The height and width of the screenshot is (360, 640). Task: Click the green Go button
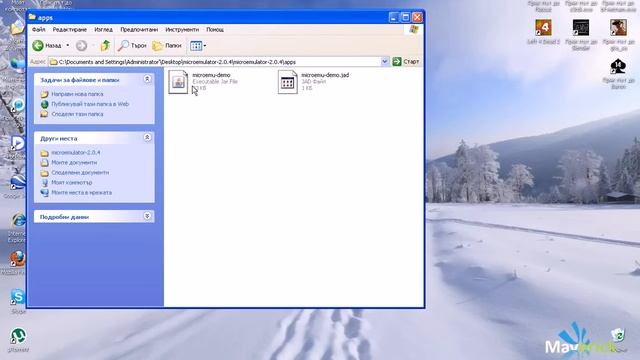pos(397,62)
